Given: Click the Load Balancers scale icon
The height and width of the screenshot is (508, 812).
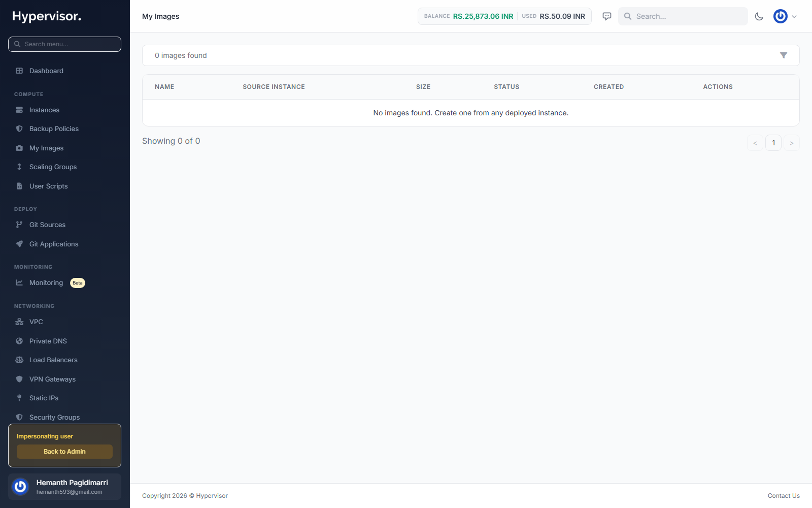Looking at the screenshot, I should [x=19, y=360].
